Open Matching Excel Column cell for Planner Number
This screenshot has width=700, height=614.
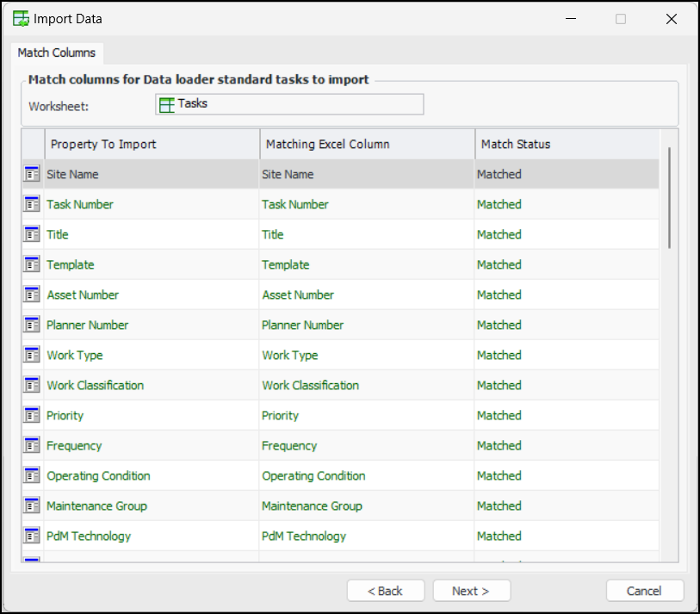[366, 325]
